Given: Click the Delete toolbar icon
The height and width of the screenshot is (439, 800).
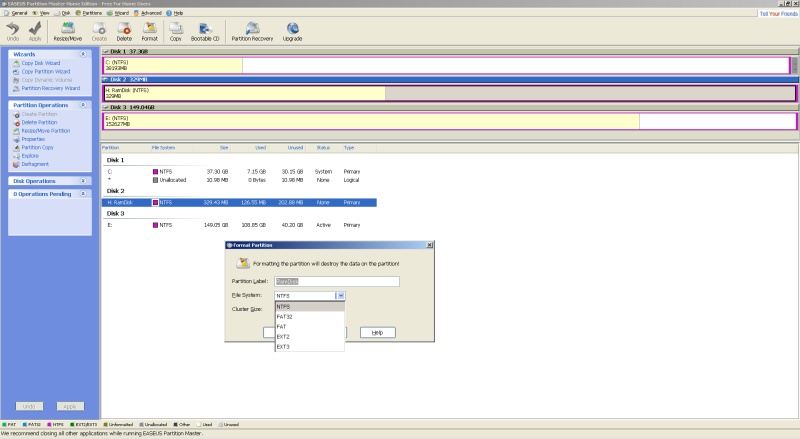Looking at the screenshot, I should point(124,32).
